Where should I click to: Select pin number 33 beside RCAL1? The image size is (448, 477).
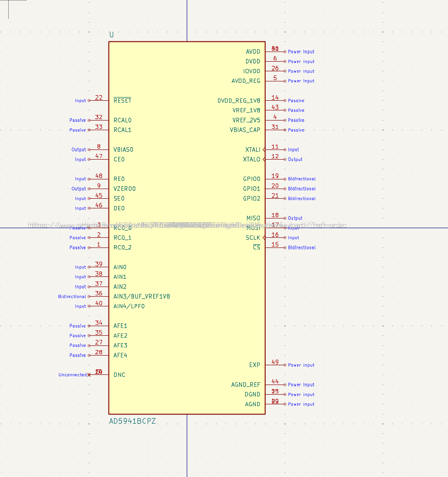98,127
